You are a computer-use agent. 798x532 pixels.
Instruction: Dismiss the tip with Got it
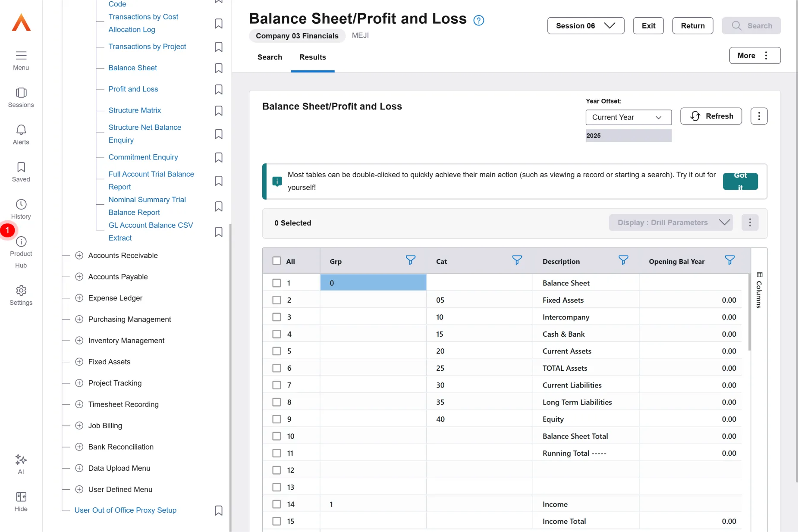coord(740,182)
